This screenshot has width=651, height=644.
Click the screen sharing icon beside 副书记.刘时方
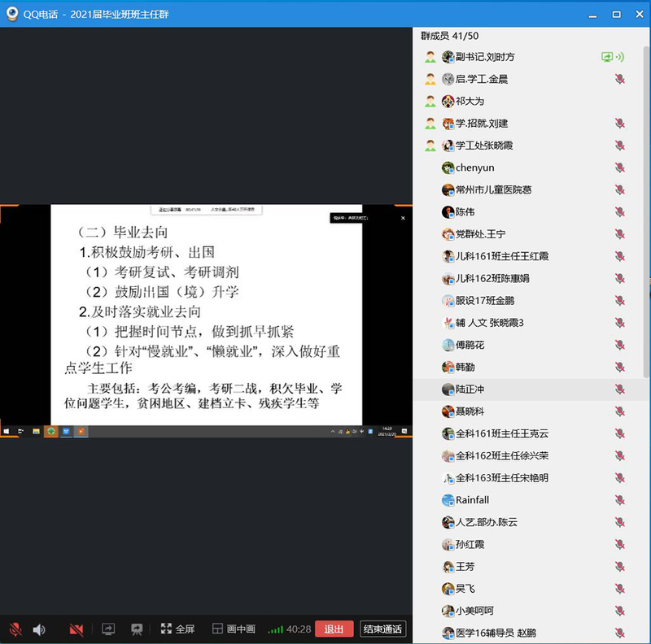tap(606, 57)
